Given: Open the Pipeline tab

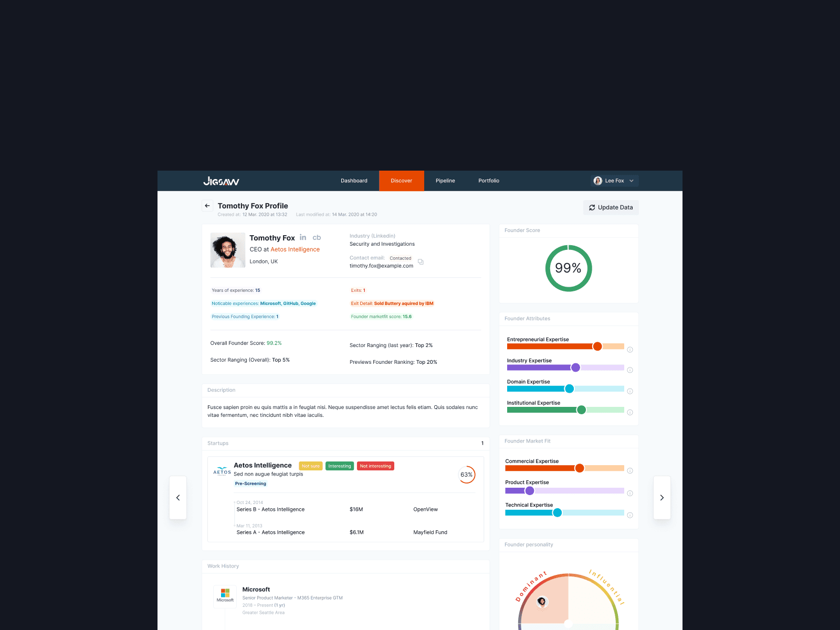Looking at the screenshot, I should click(x=445, y=181).
